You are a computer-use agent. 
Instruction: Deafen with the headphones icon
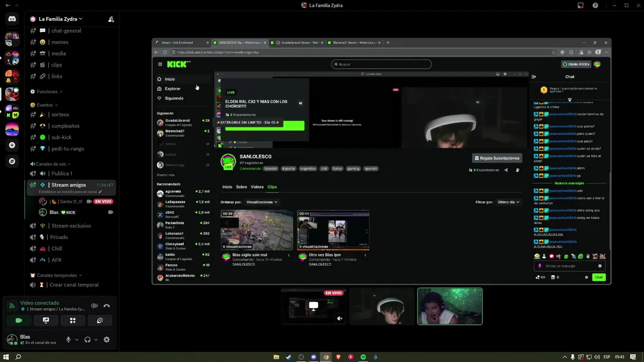(88, 340)
